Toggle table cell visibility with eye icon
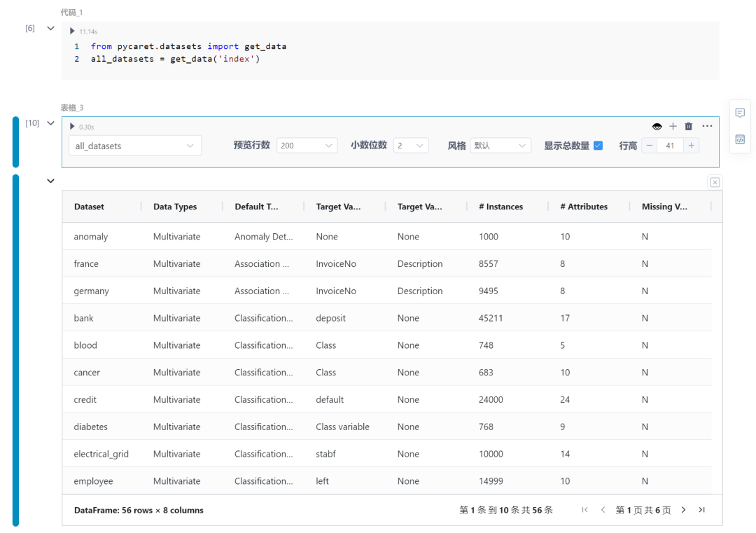The width and height of the screenshot is (756, 533). click(657, 126)
